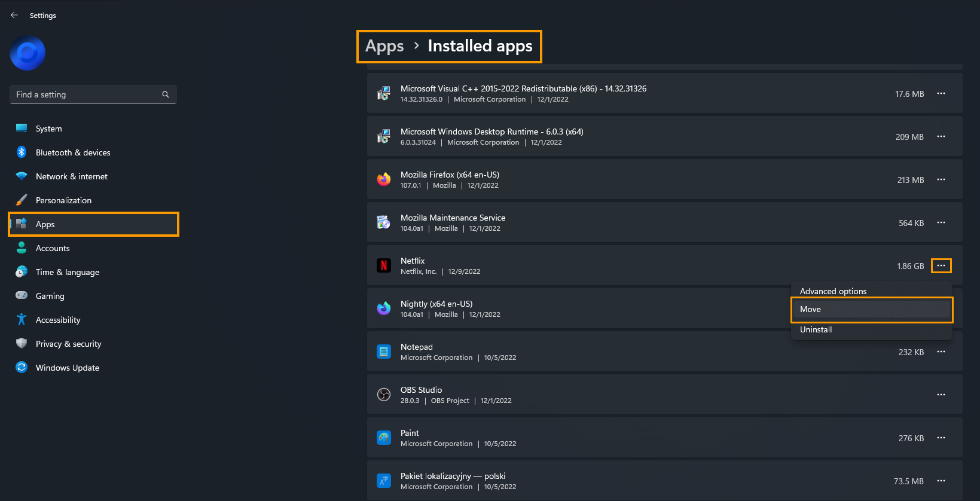980x501 pixels.
Task: Open more options for Notepad
Action: (x=941, y=352)
